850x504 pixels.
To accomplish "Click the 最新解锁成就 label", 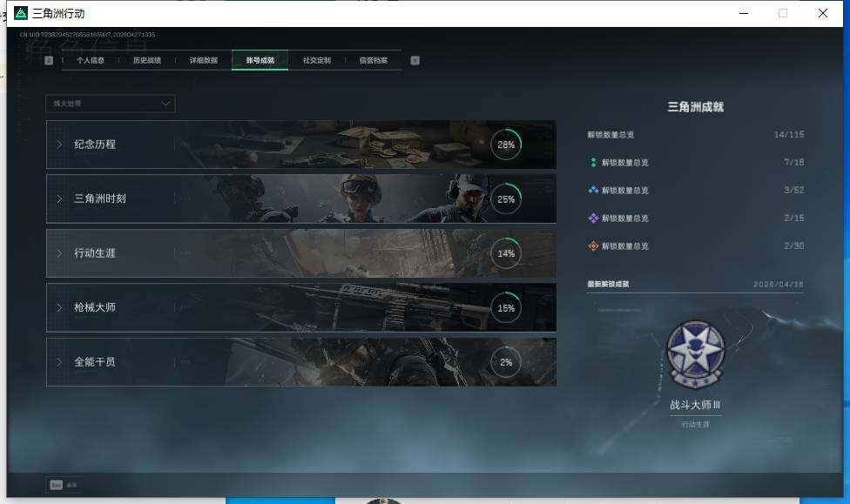I will 608,284.
